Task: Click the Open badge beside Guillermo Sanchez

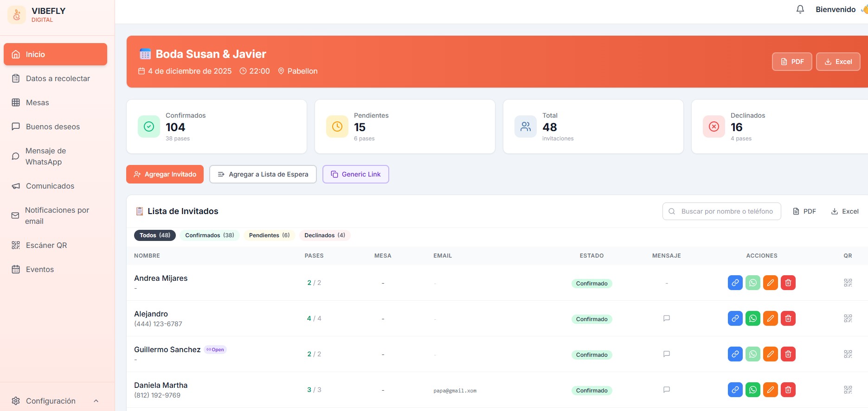Action: (215, 350)
